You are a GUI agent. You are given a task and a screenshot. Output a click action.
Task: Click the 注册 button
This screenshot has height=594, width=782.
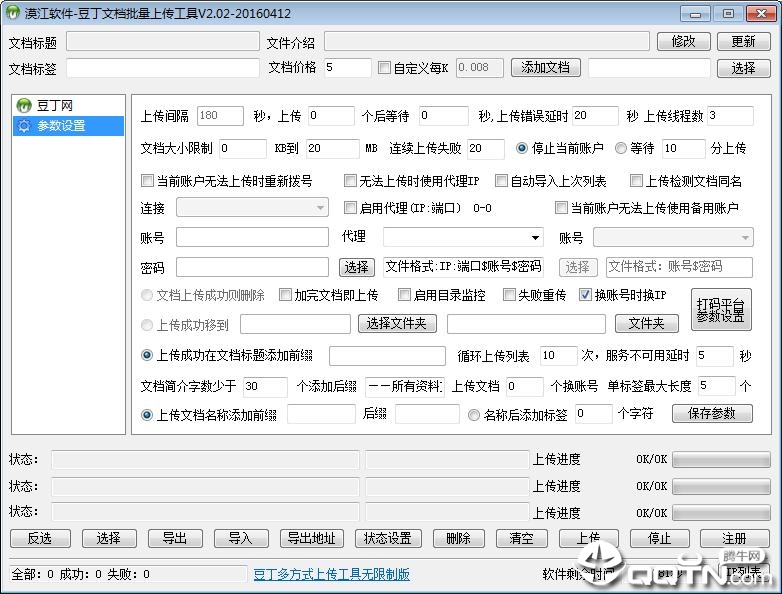[735, 538]
